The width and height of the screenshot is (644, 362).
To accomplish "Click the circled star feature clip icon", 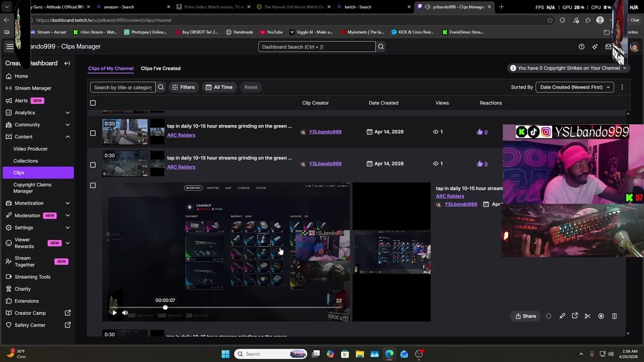I will [x=601, y=316].
